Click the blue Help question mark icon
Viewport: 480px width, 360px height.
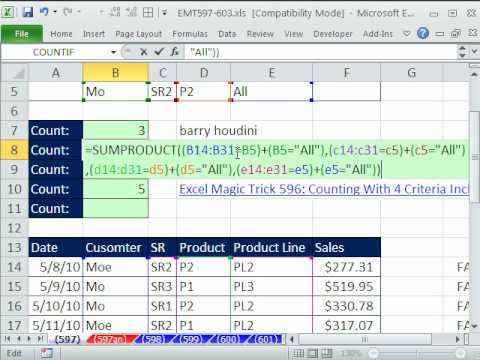tap(423, 33)
